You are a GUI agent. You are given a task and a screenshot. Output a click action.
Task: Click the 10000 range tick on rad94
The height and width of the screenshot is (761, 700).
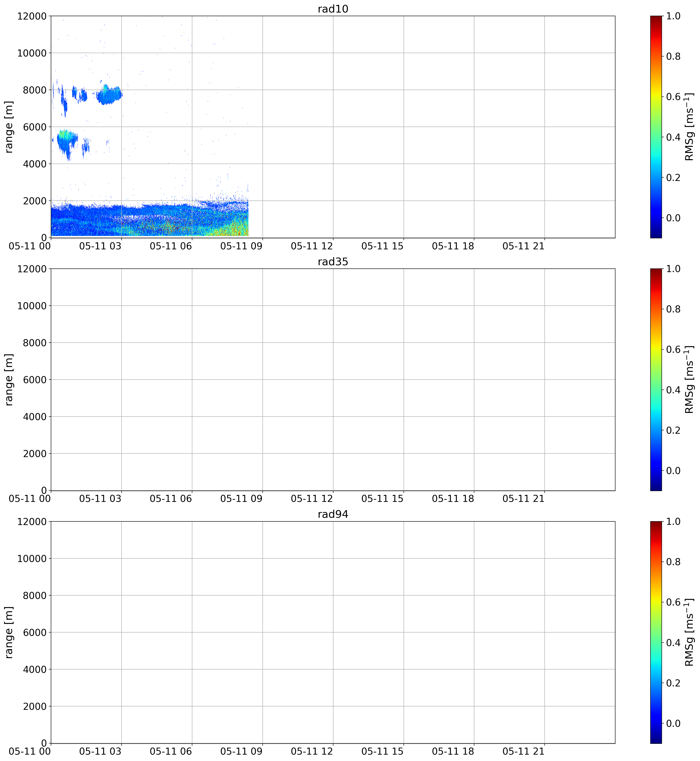[x=32, y=558]
